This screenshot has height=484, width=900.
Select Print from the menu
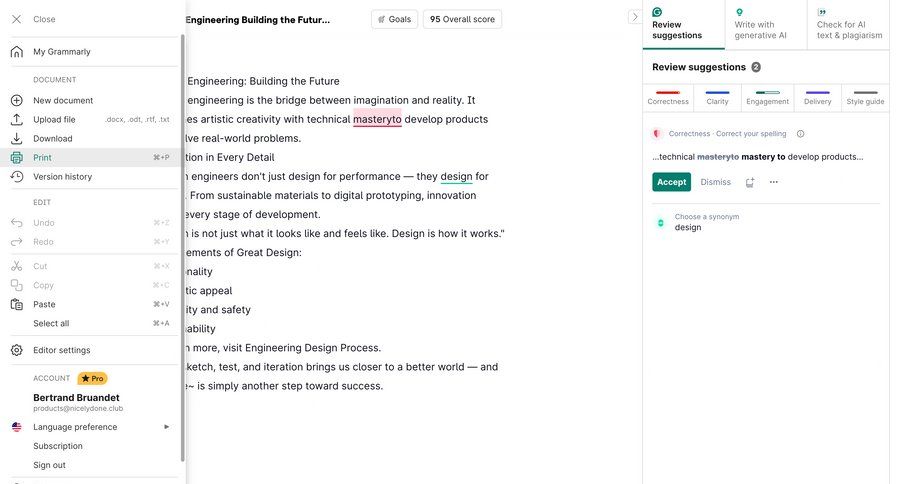[x=42, y=157]
